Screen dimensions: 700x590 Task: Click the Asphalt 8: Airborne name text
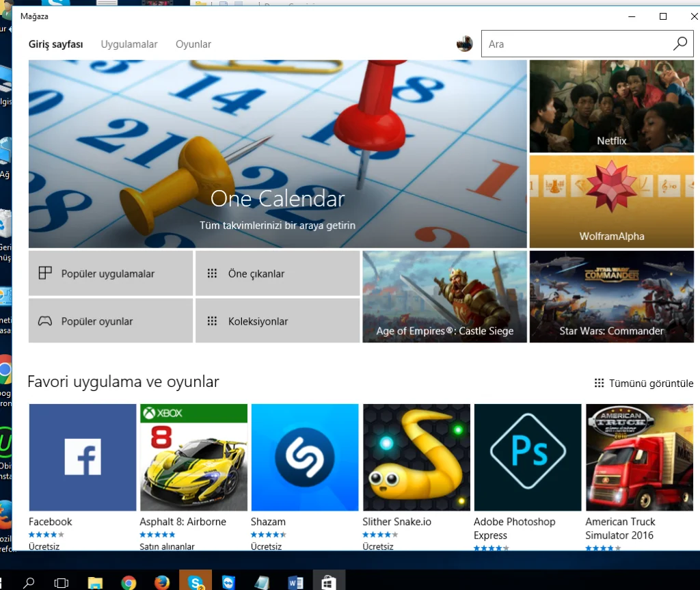coord(183,522)
